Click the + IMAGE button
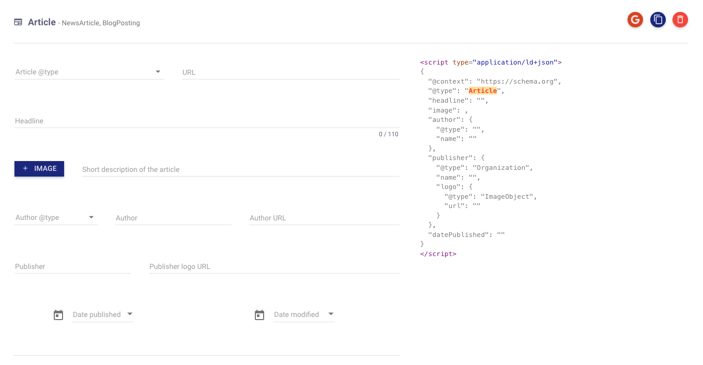The image size is (703, 365). point(39,169)
